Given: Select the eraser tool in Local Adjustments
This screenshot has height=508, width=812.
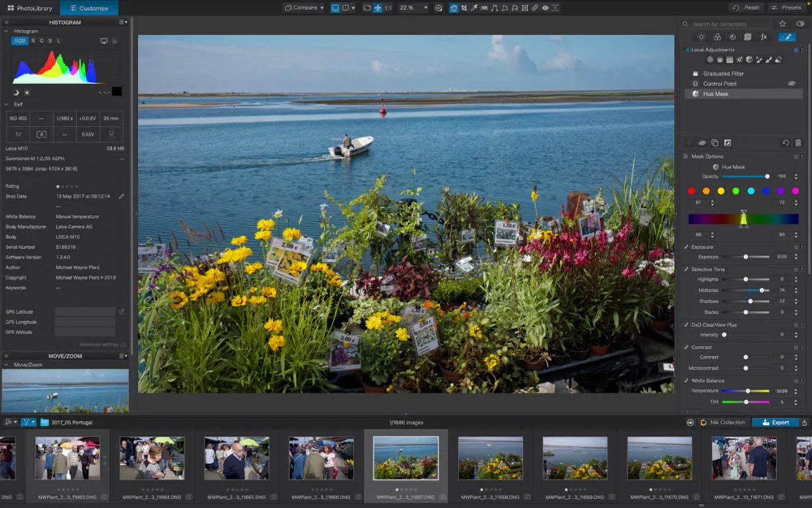Looking at the screenshot, I should coord(778,59).
